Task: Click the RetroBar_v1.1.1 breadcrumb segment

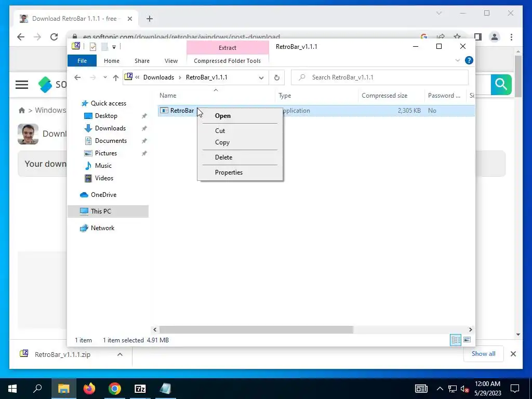Action: point(206,77)
